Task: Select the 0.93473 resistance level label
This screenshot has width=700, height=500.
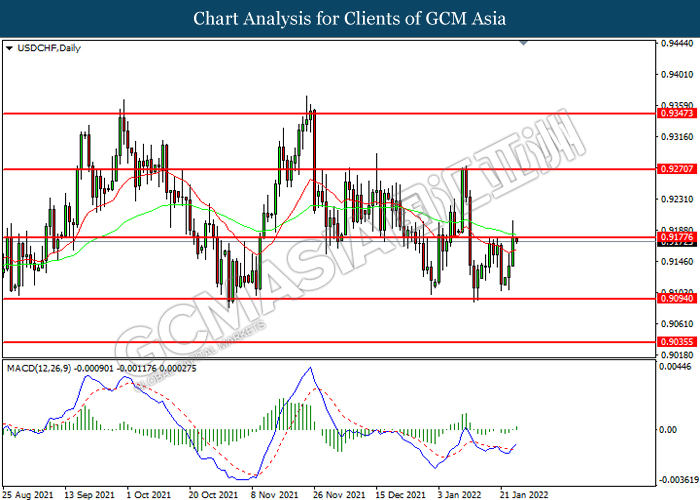Action: pos(677,113)
